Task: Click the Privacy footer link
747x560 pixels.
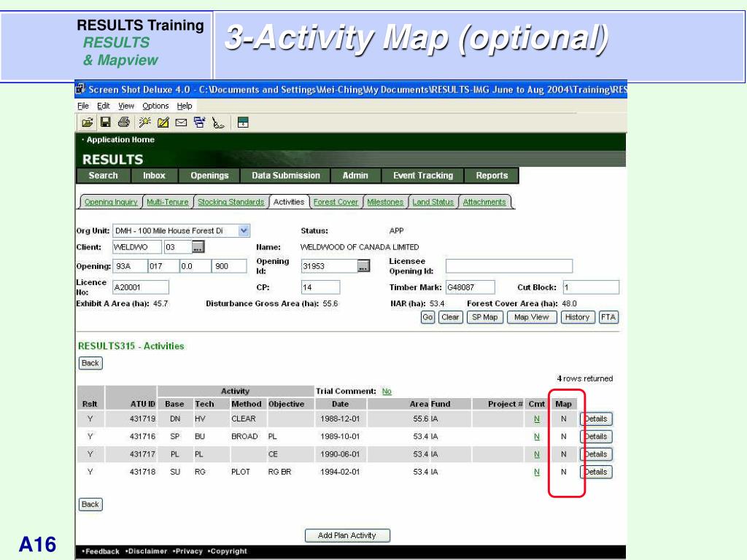Action: coord(189,551)
